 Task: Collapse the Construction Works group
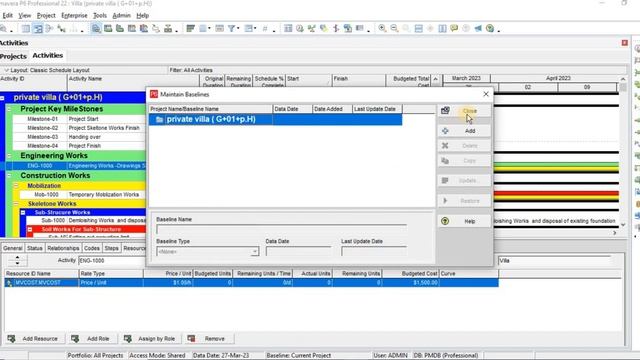click(x=9, y=176)
